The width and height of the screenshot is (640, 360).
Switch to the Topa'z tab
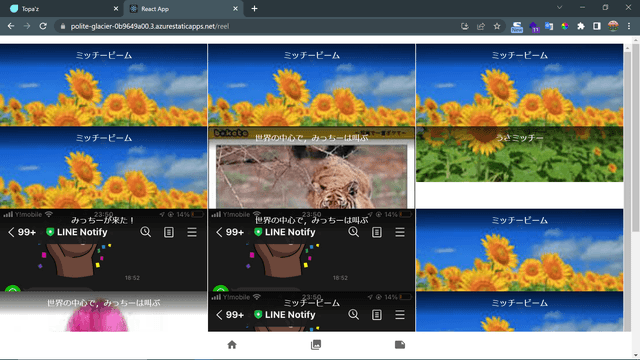[61, 9]
